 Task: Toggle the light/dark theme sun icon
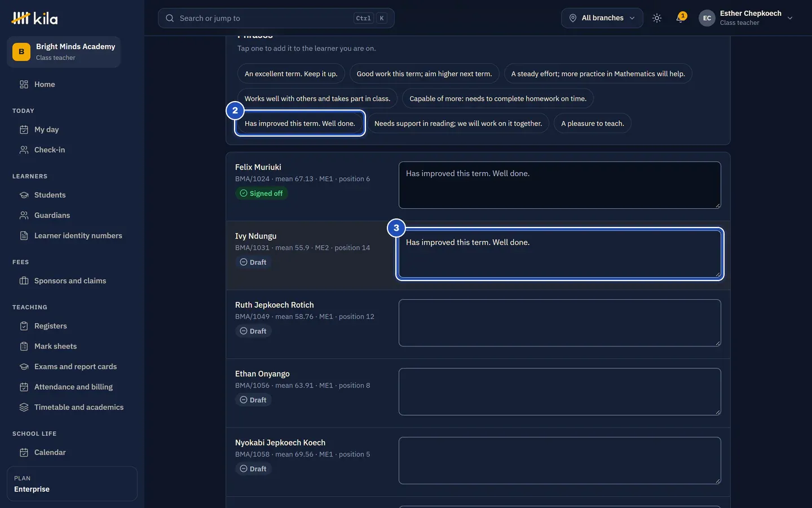657,18
